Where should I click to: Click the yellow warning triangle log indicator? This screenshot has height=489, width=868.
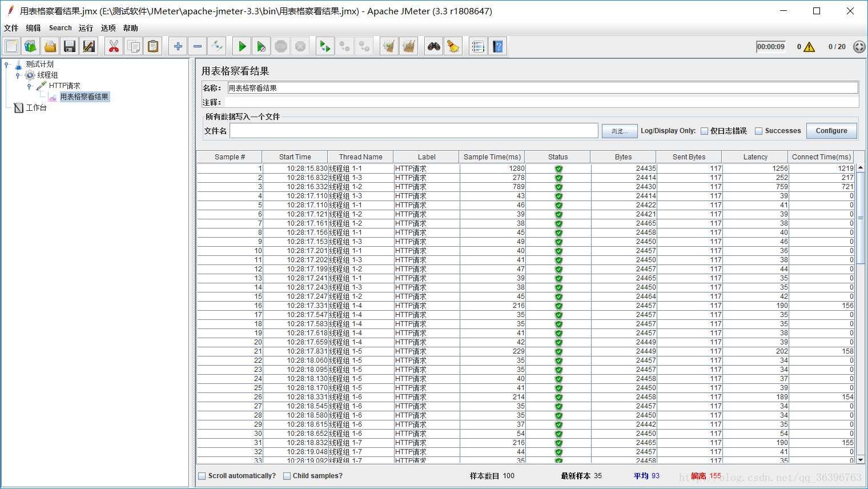pos(809,47)
